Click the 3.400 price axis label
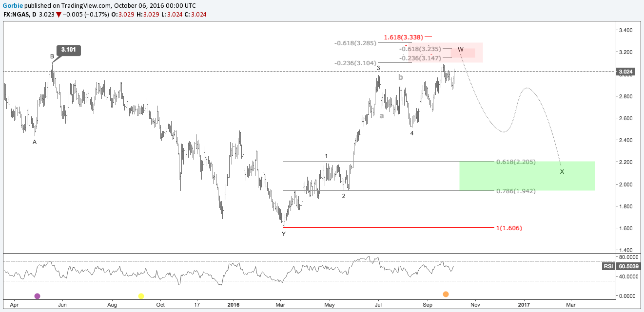This screenshot has width=644, height=312. [625, 30]
